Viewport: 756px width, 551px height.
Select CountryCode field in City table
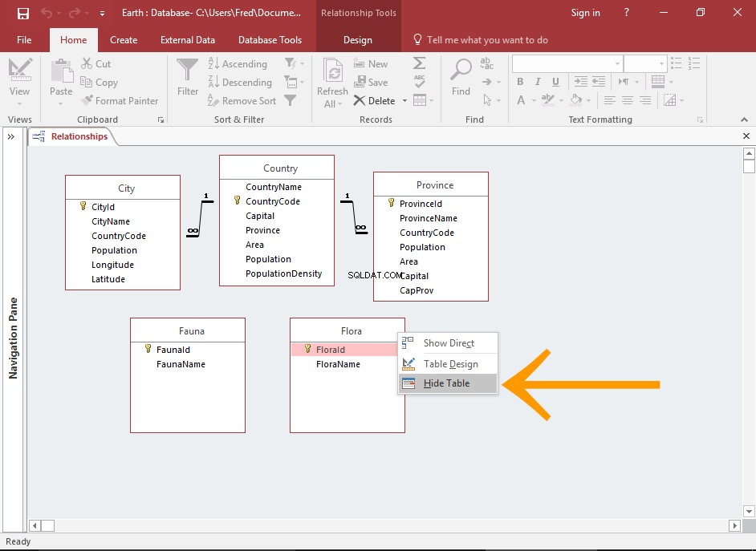[x=119, y=236]
